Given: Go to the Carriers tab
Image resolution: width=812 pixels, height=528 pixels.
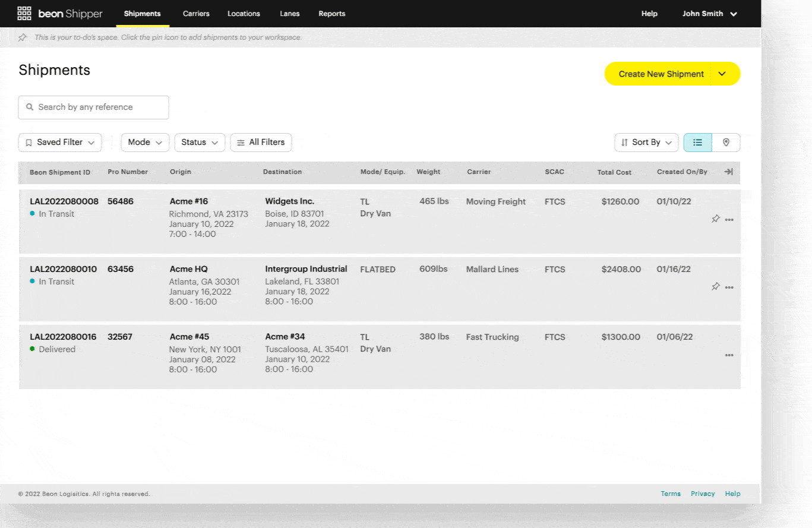Looking at the screenshot, I should coord(196,14).
